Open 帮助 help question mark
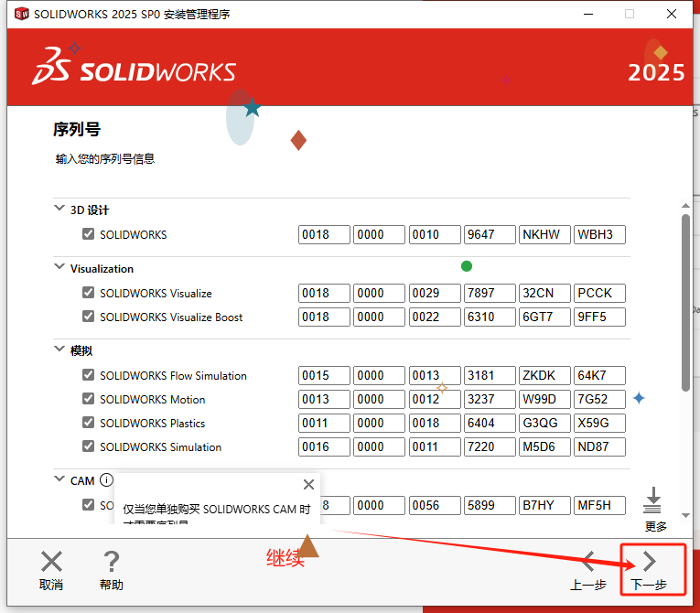Image resolution: width=700 pixels, height=613 pixels. pyautogui.click(x=111, y=561)
